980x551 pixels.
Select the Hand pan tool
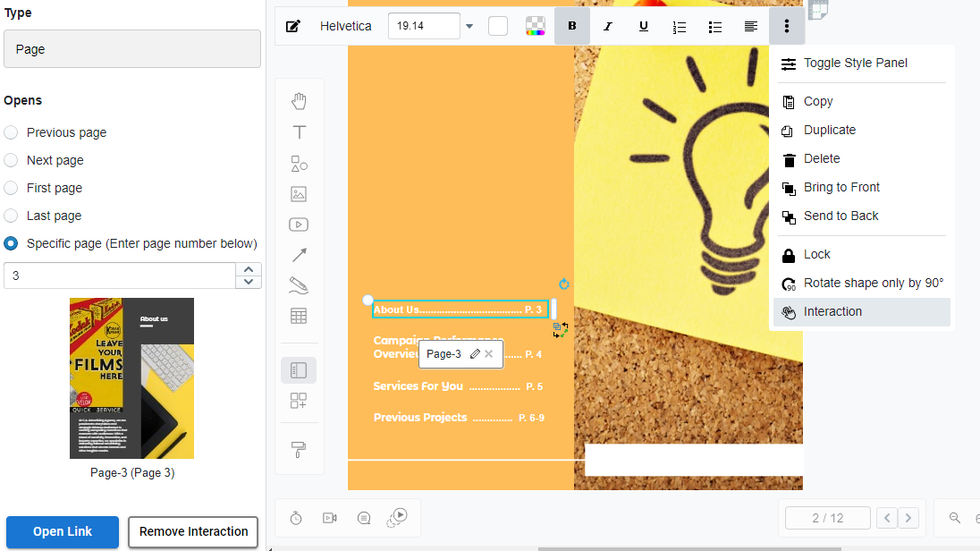(299, 101)
